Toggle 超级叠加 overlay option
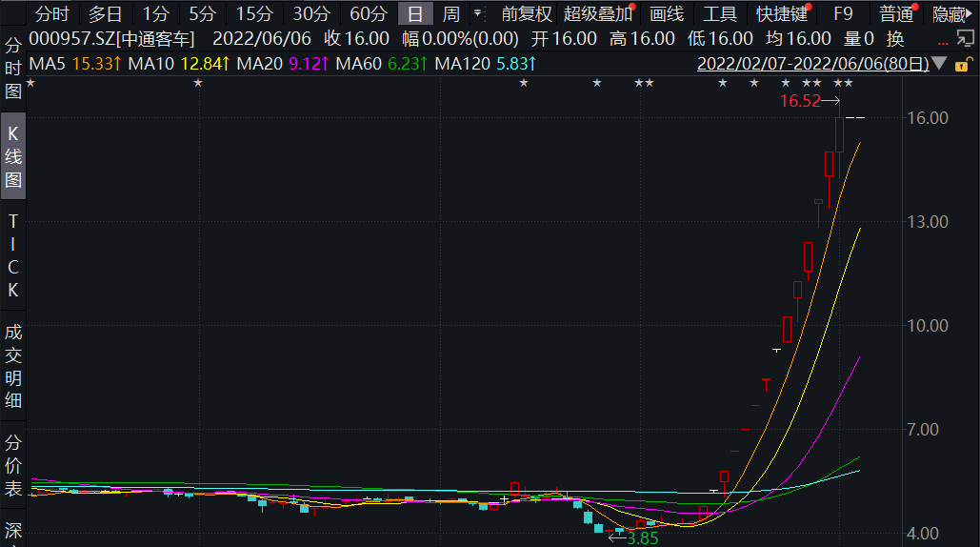This screenshot has height=547, width=980. (597, 13)
